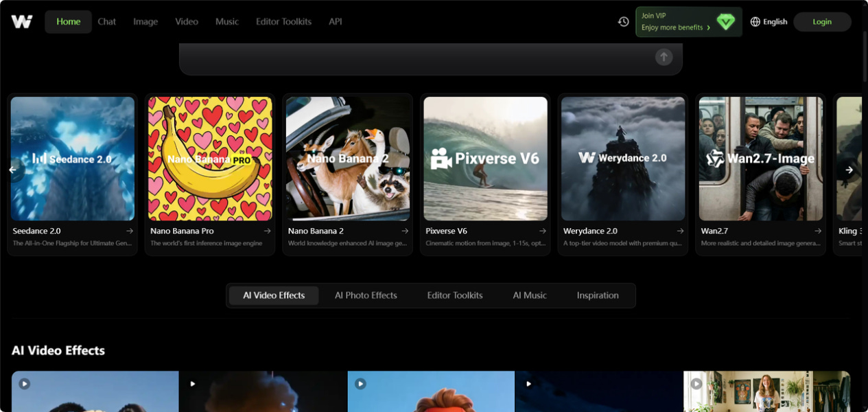Click the arrow next to Seedance 2.0 title
Image resolution: width=868 pixels, height=412 pixels.
point(130,231)
